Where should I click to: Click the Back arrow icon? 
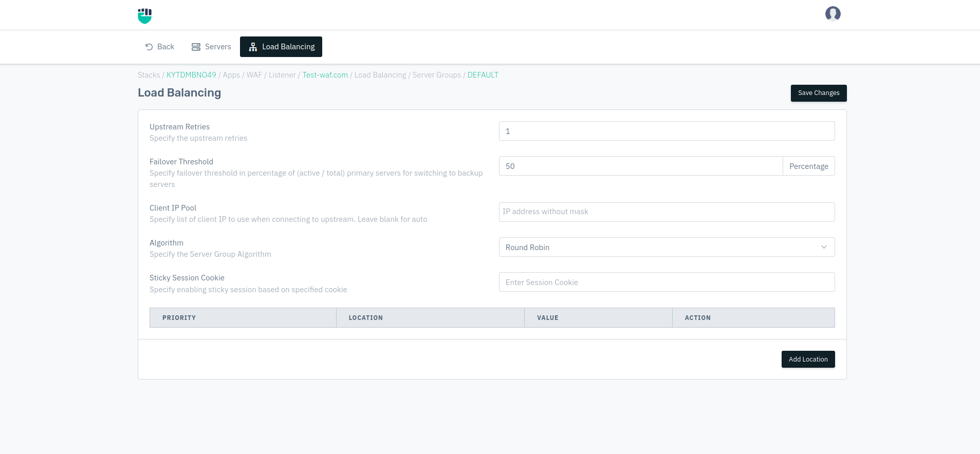[x=149, y=47]
